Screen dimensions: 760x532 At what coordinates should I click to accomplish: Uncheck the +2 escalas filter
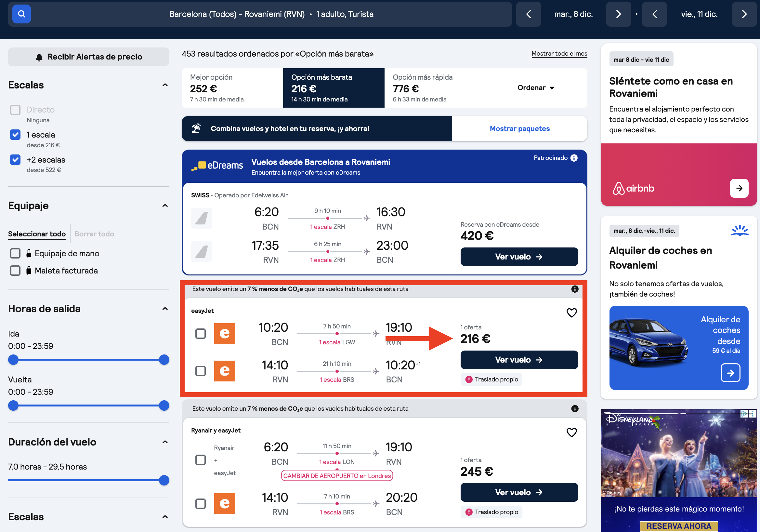pyautogui.click(x=15, y=160)
